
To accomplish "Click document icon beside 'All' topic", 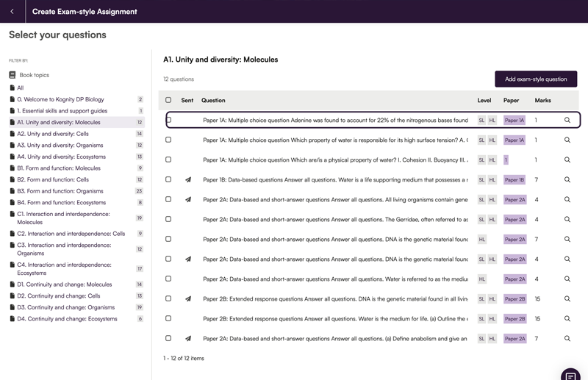I will click(12, 87).
